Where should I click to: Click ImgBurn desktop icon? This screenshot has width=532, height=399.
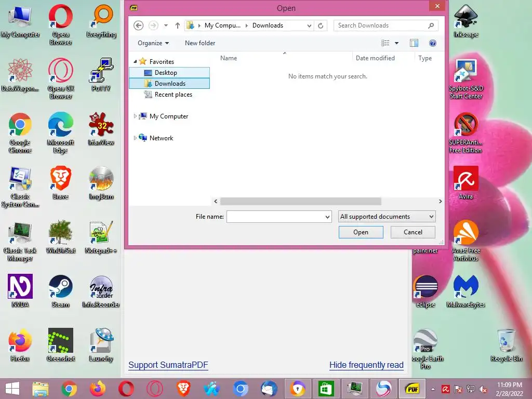[101, 182]
